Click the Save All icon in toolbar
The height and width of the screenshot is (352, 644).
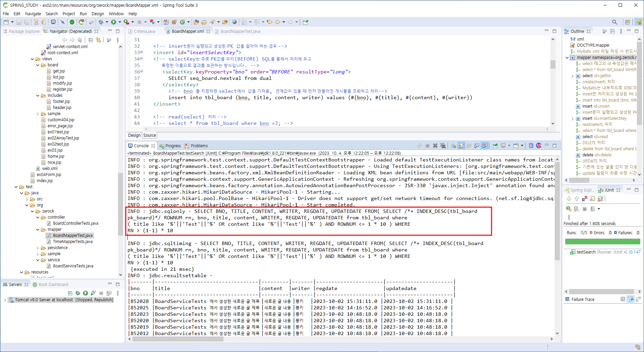(x=26, y=22)
